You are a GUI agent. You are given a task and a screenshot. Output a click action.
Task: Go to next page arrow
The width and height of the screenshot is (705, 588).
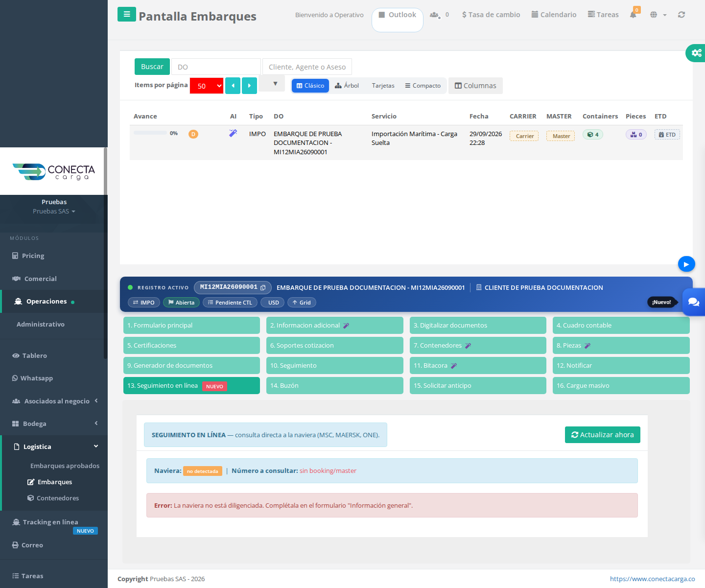click(x=249, y=86)
